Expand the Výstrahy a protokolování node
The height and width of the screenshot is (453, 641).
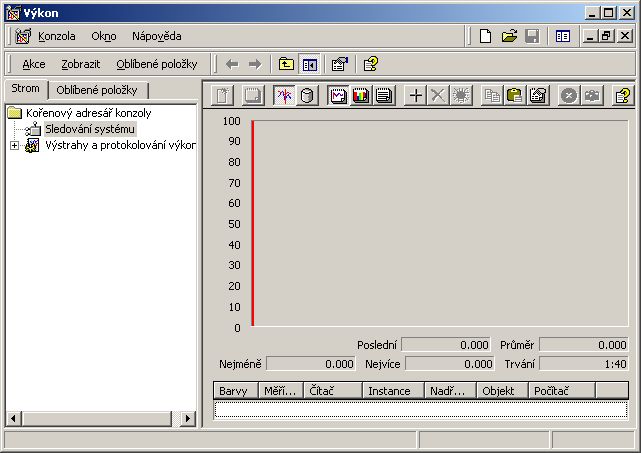pos(14,146)
